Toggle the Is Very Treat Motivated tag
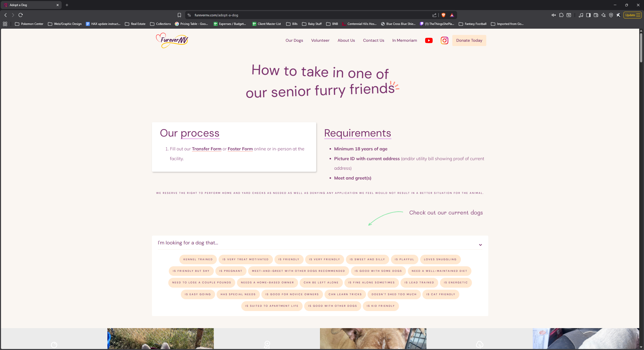This screenshot has width=644, height=350. point(246,259)
